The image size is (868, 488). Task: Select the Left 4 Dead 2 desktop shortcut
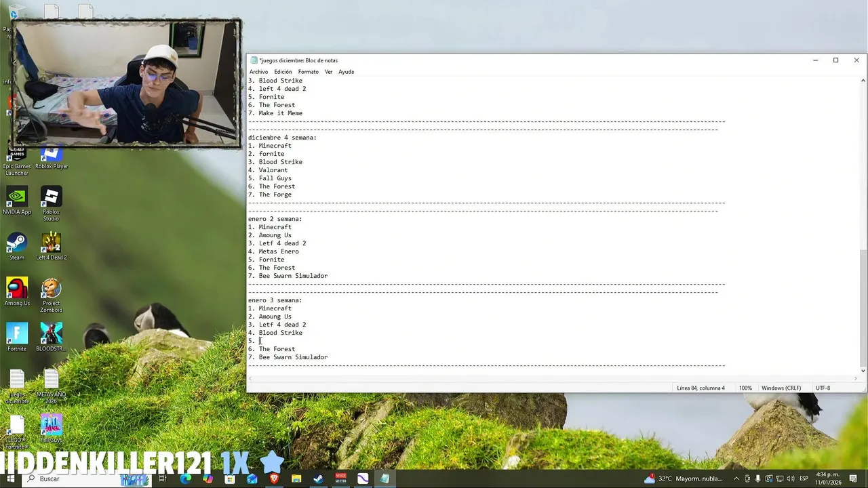52,247
